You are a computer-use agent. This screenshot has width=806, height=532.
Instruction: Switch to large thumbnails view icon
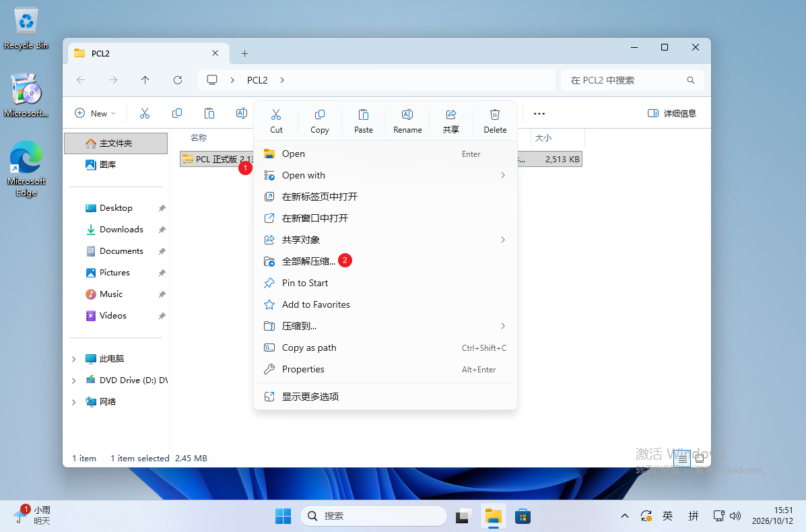point(700,459)
